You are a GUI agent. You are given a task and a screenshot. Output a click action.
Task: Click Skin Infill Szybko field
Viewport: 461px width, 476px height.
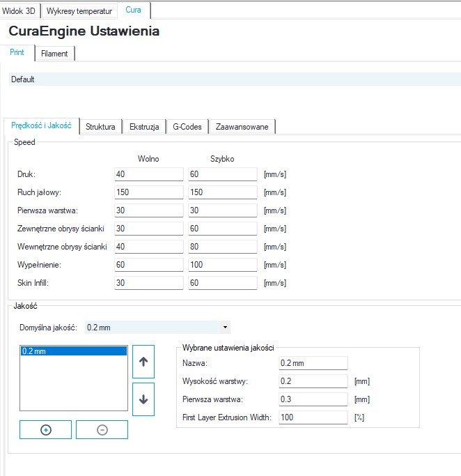pos(223,283)
